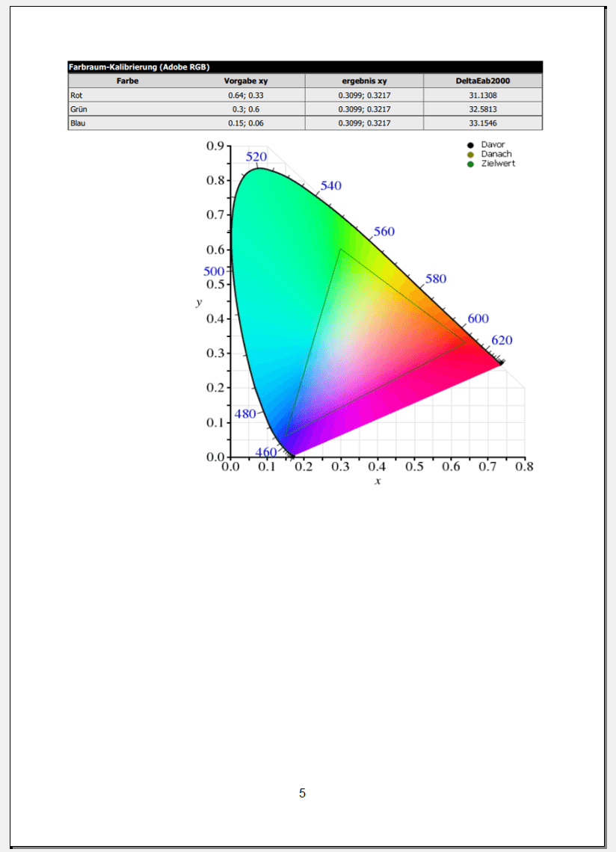Select the Grün Vorgabe value 0.3; 0.6
The height and width of the screenshot is (852, 616).
[x=245, y=109]
